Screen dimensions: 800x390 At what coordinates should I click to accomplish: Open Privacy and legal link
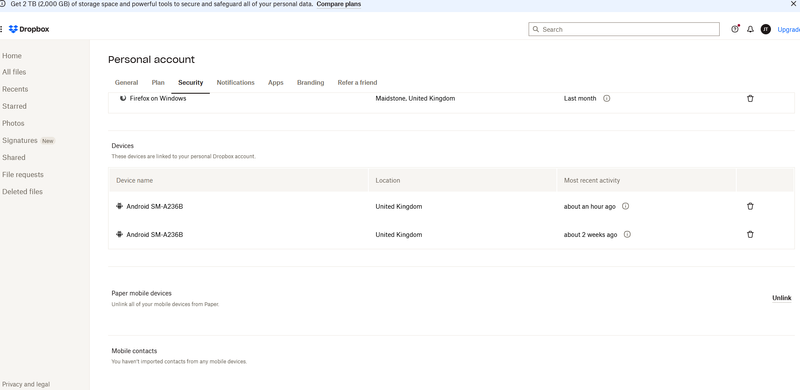26,384
